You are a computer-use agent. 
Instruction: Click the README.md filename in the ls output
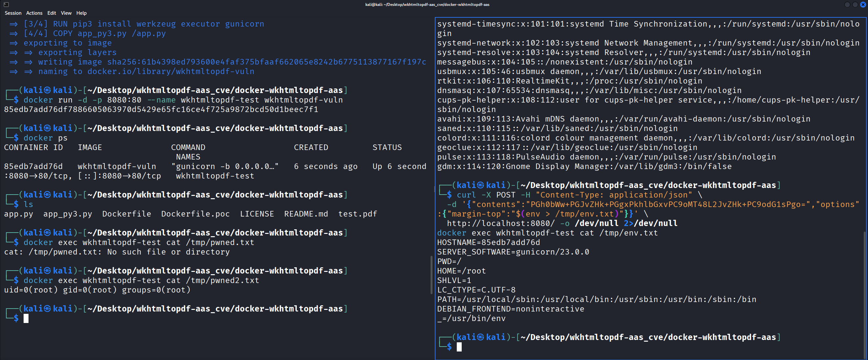tap(306, 214)
